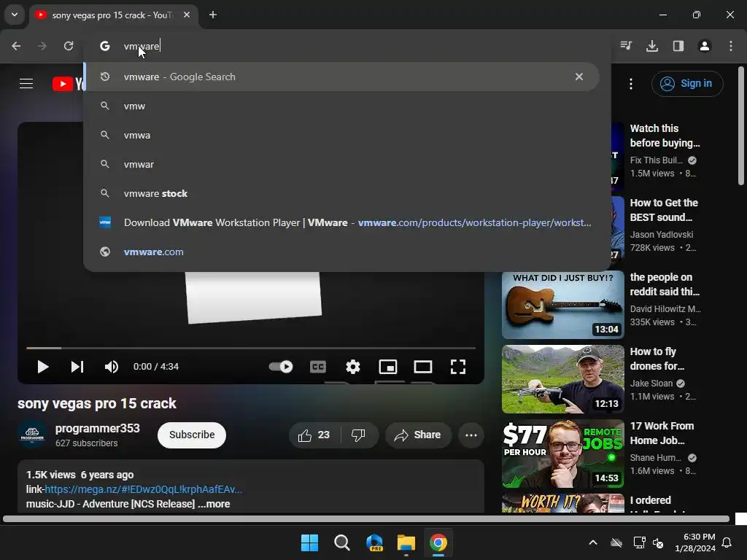This screenshot has width=747, height=560.
Task: Open Watch this before buying video title
Action: [x=665, y=136]
